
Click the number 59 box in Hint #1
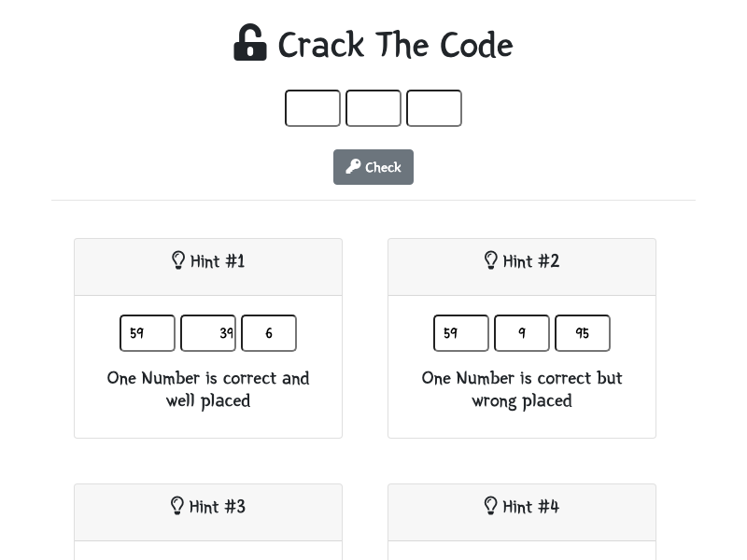(147, 333)
